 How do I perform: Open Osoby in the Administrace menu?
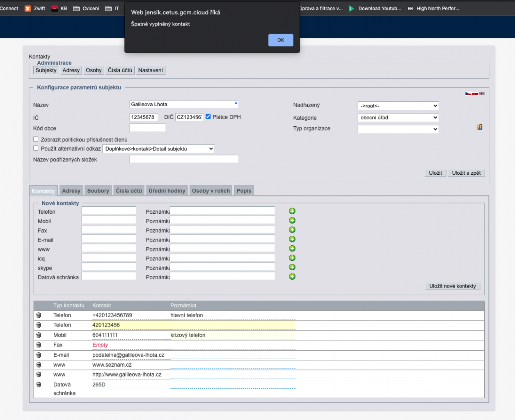[x=94, y=70]
